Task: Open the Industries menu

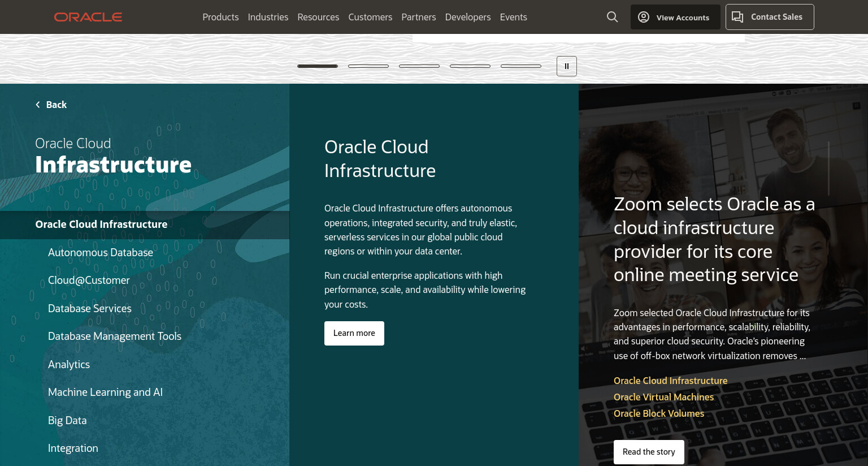Action: tap(268, 17)
